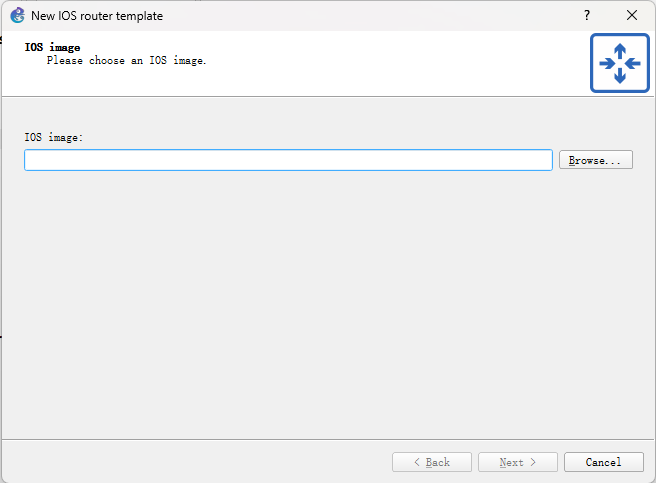The height and width of the screenshot is (483, 656).
Task: Click the "New IOS router template" window title
Action: click(97, 16)
